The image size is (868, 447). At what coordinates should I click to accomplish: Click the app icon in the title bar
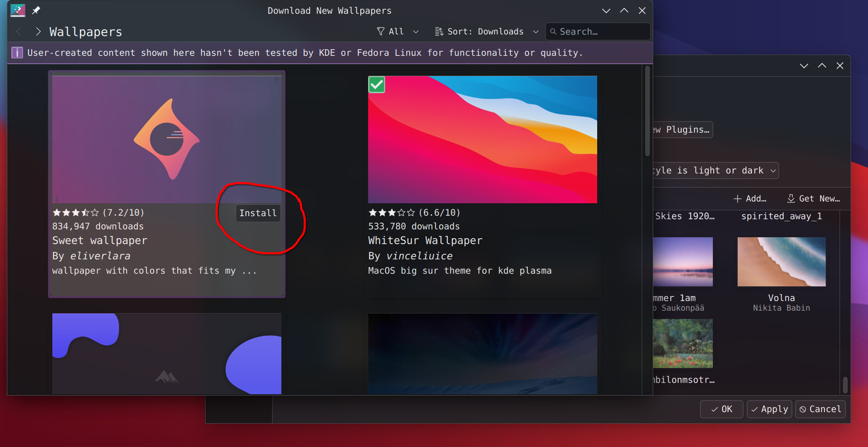pyautogui.click(x=17, y=10)
